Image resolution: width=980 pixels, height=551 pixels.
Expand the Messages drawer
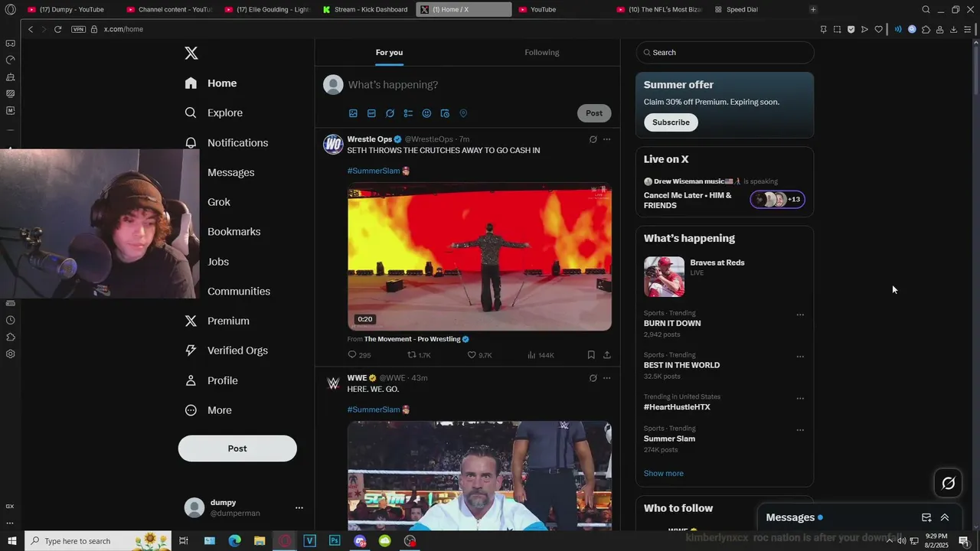tap(945, 517)
